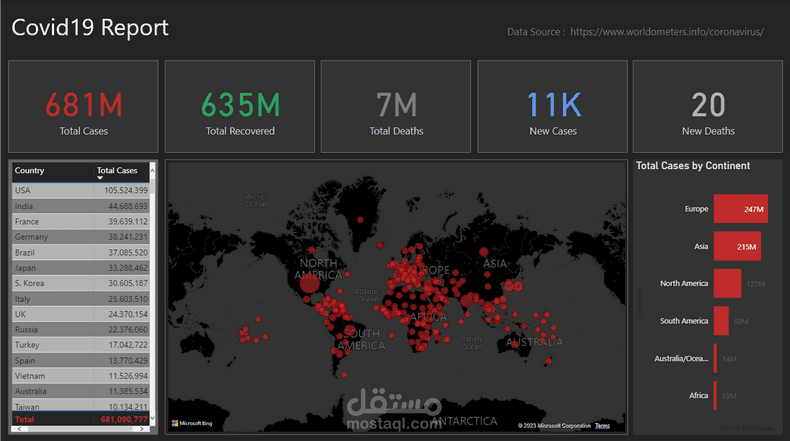Select the Turkey row in table
Viewport: 790px width, 441px height.
click(x=81, y=345)
